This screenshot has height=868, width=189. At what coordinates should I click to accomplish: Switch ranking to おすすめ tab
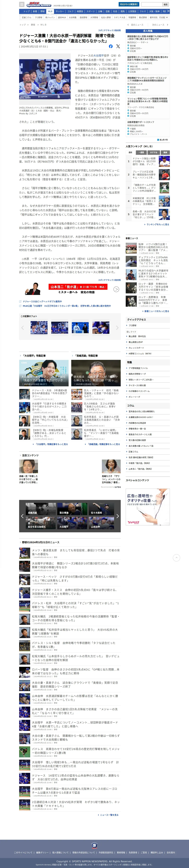point(154,152)
